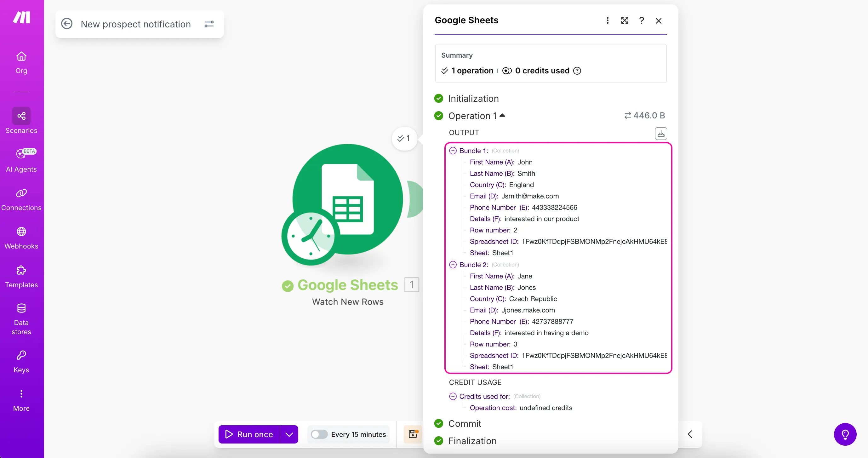Click the module number 1 badge

(x=412, y=285)
